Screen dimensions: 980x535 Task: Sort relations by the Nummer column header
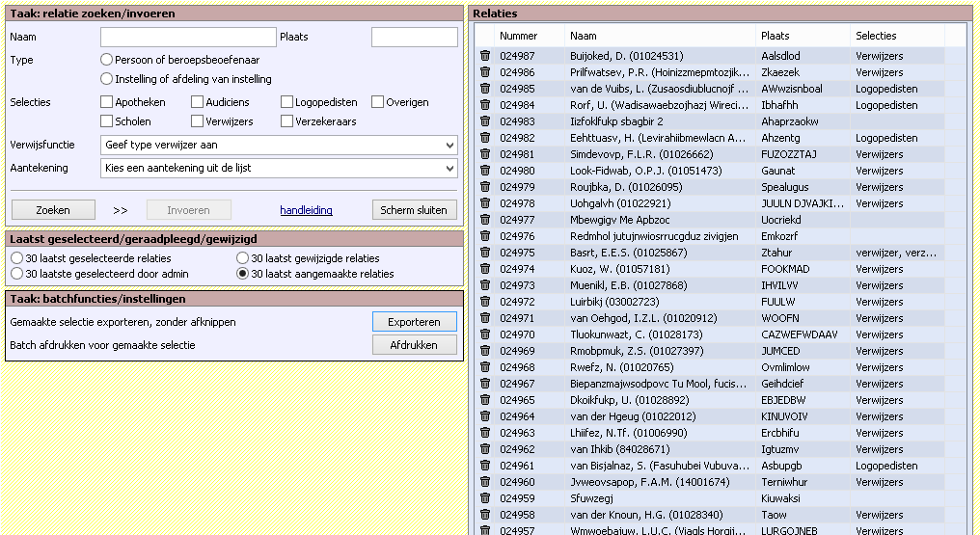(x=518, y=36)
